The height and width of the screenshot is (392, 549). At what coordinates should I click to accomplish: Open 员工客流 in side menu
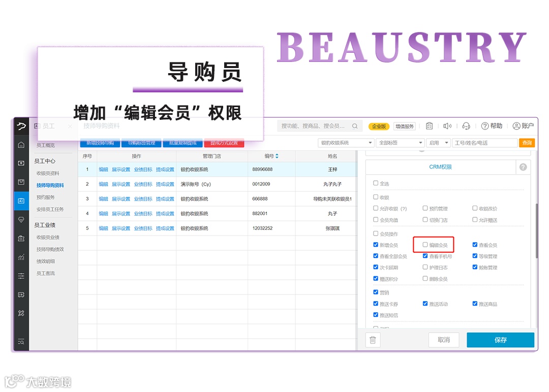pos(46,273)
